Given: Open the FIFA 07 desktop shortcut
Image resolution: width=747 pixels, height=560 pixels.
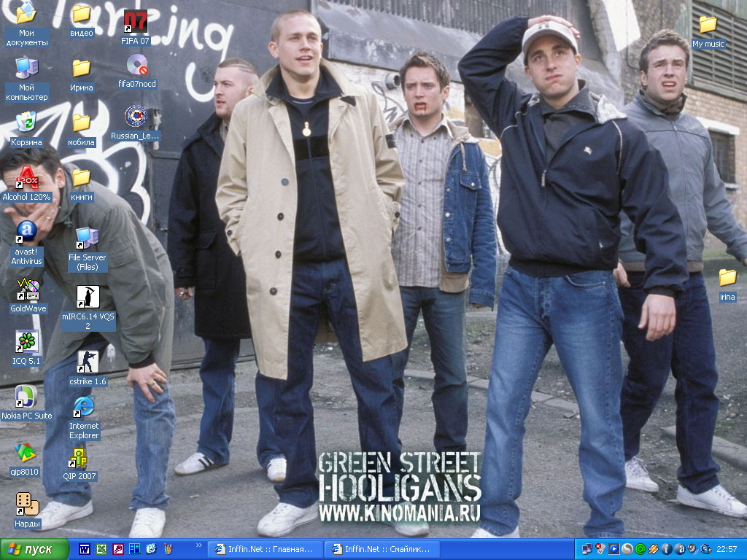Looking at the screenshot, I should click(x=135, y=22).
